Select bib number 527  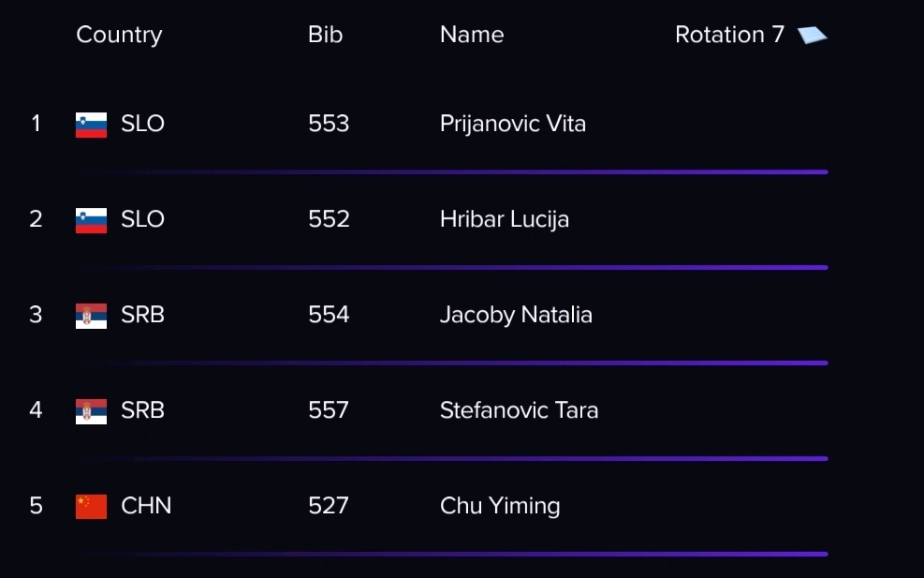[329, 506]
